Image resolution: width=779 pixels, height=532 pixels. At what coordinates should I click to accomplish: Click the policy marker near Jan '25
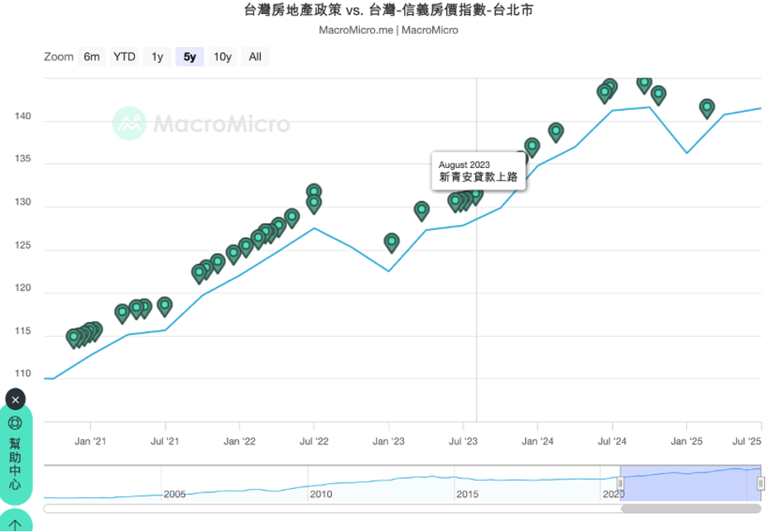click(707, 108)
